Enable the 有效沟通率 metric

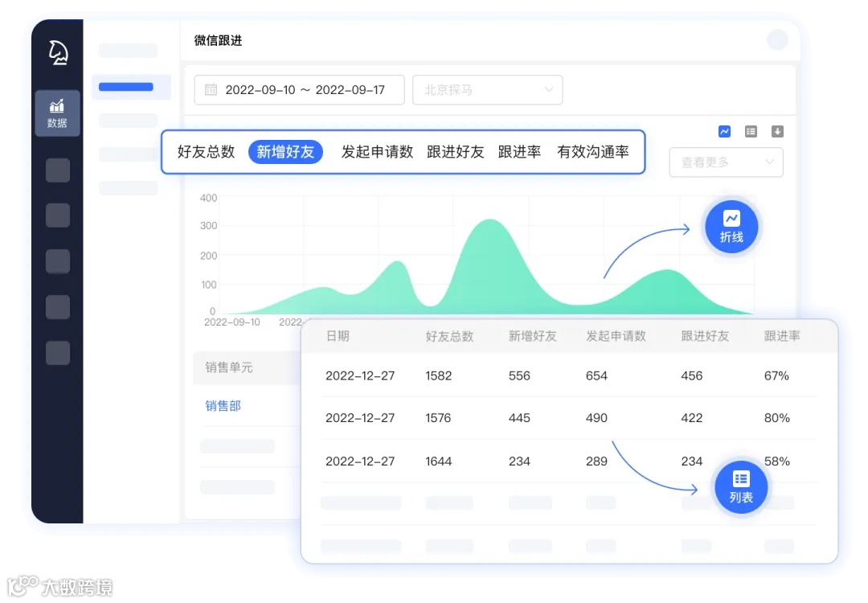pos(594,151)
